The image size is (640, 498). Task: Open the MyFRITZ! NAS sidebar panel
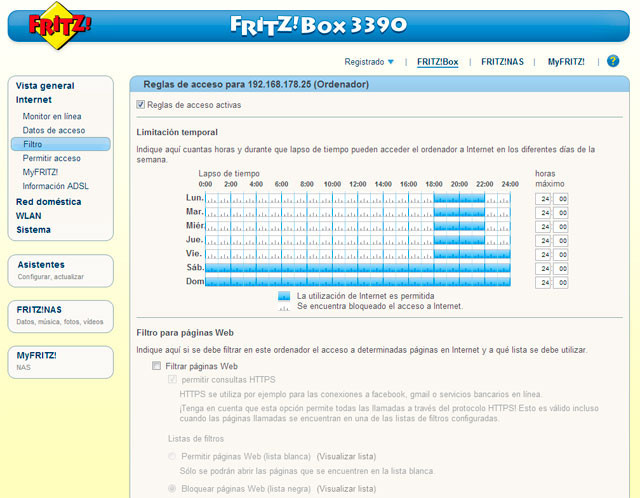[61, 362]
